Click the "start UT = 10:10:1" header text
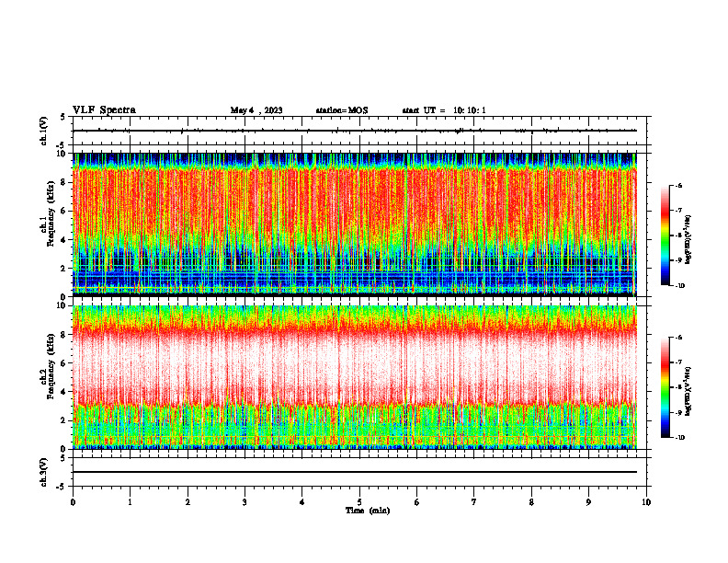Viewport: 728px width, 563px height. [444, 110]
